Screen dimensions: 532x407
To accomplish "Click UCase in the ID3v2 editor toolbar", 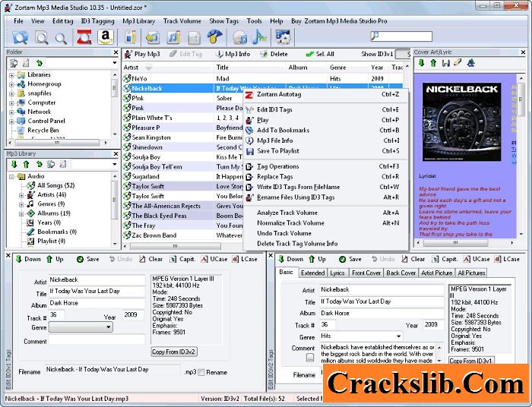I will pos(477,259).
